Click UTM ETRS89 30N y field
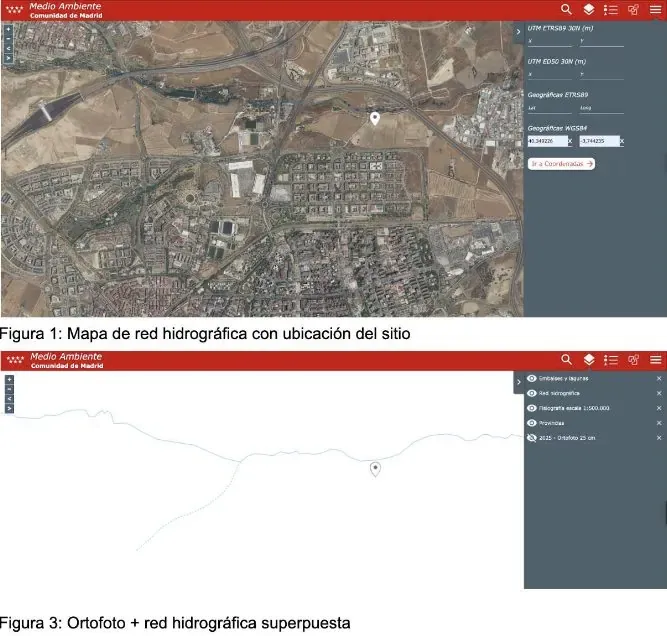 click(602, 41)
